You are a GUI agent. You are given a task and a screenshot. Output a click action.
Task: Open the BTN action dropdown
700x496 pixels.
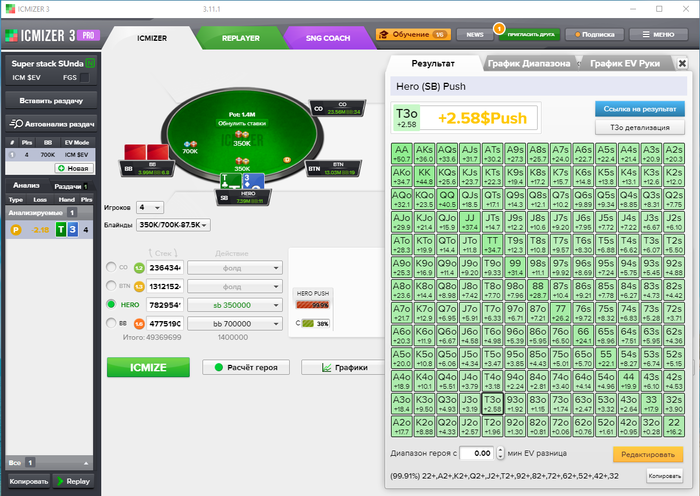tap(235, 287)
